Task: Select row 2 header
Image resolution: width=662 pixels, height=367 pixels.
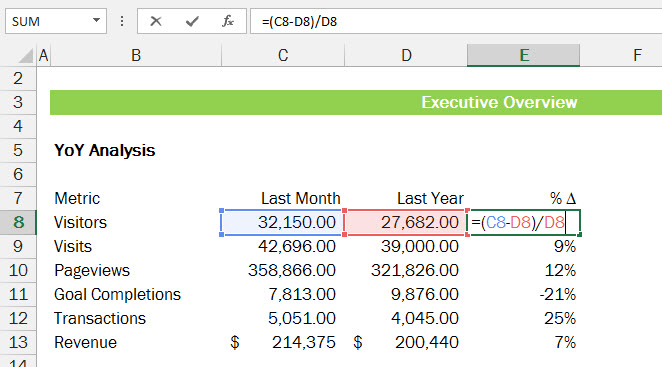Action: tap(18, 78)
